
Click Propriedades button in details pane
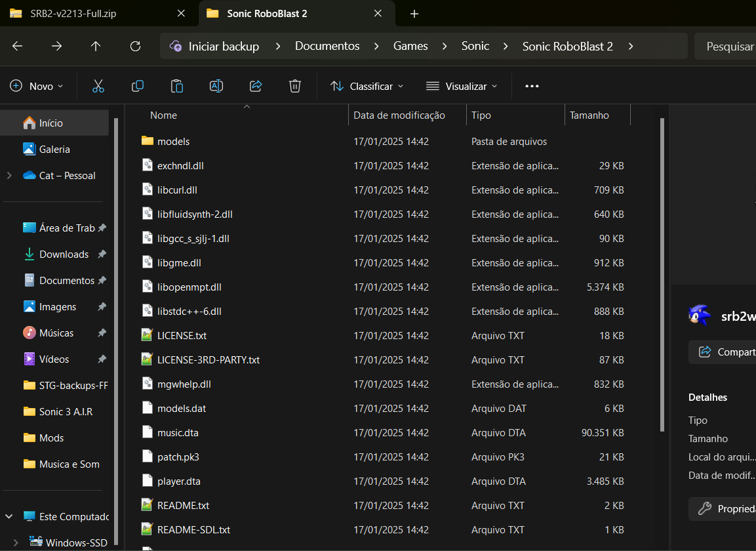tap(723, 508)
